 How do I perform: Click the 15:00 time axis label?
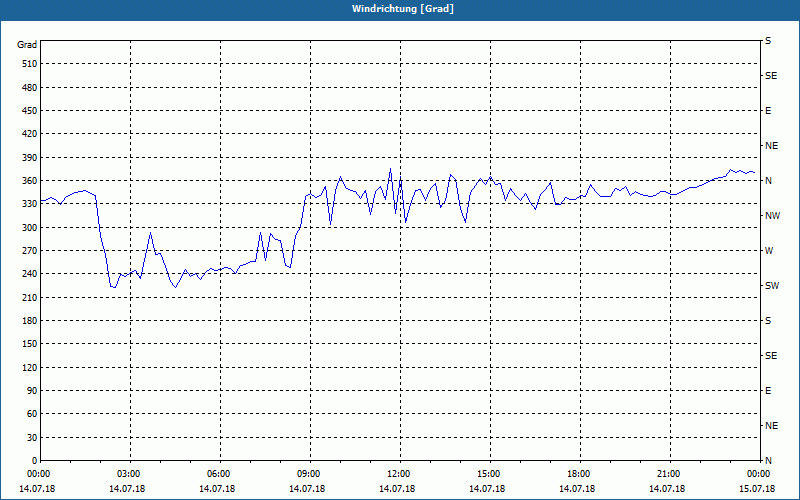pos(489,474)
